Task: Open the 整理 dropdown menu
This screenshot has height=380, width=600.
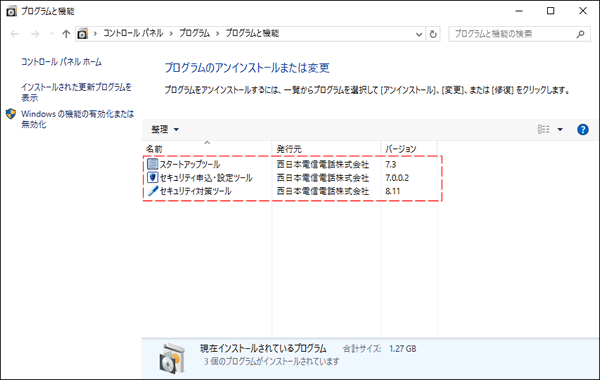Action: click(165, 129)
